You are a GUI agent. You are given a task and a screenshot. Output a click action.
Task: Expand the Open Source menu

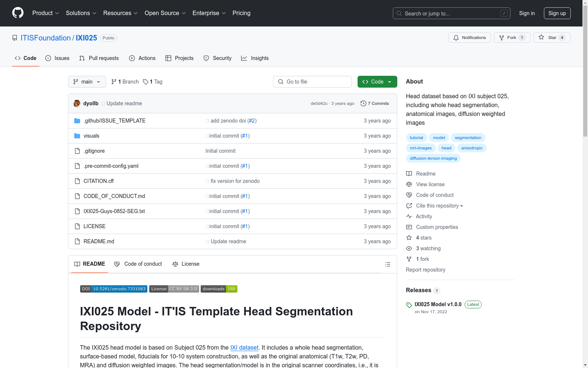(165, 13)
